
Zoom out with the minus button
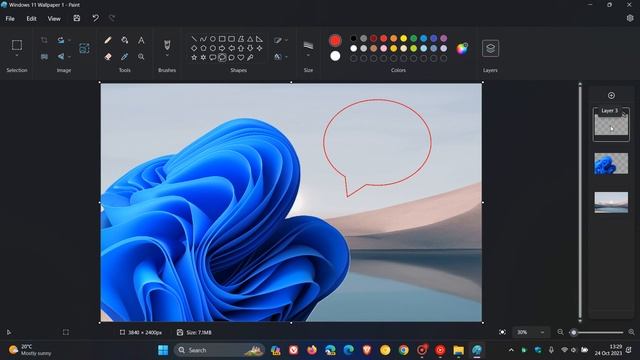click(x=560, y=332)
